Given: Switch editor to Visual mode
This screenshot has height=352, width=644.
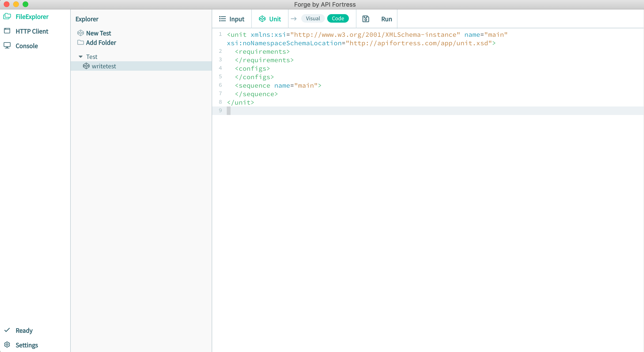Looking at the screenshot, I should coord(313,18).
